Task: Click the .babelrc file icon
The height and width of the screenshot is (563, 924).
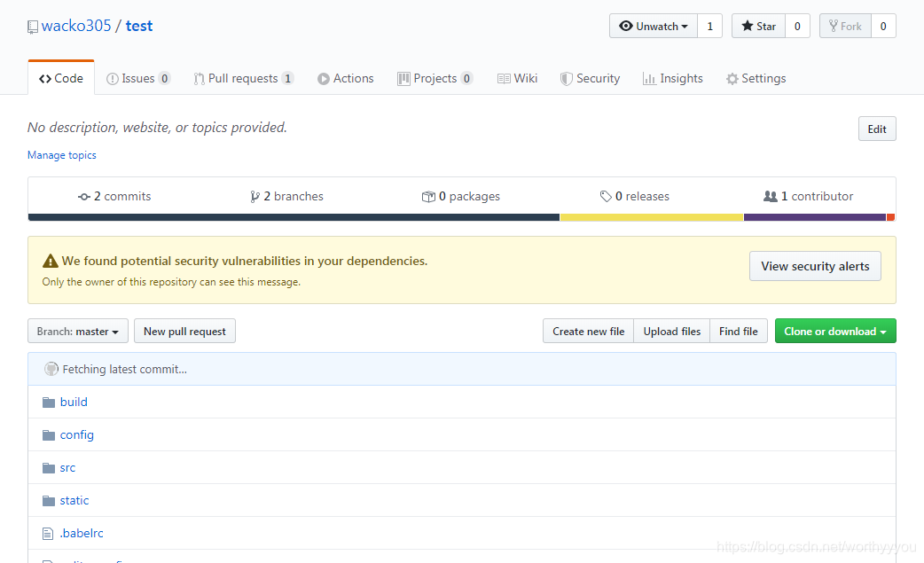Action: click(48, 534)
